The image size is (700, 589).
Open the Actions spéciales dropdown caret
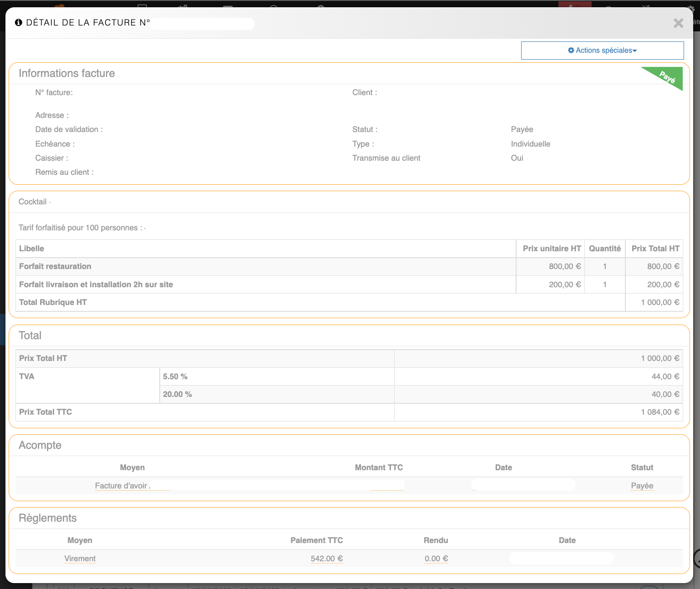pos(635,51)
